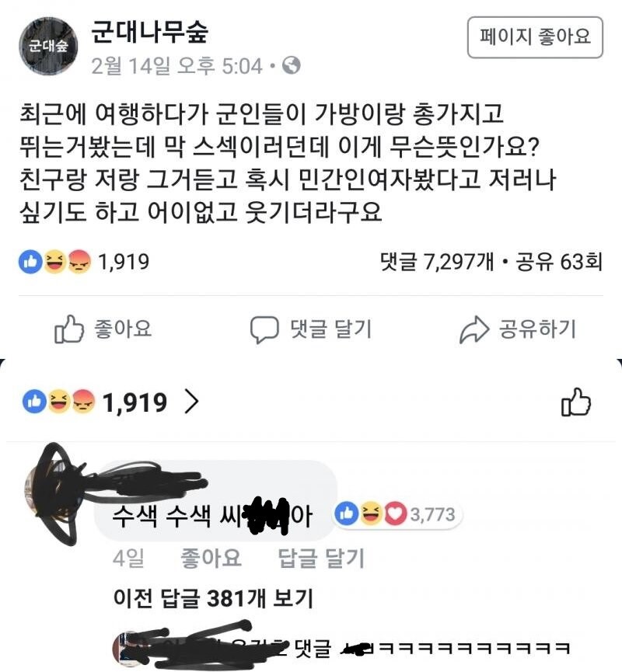
Task: Like the comment with the 좋아요 link
Action: tap(211, 558)
